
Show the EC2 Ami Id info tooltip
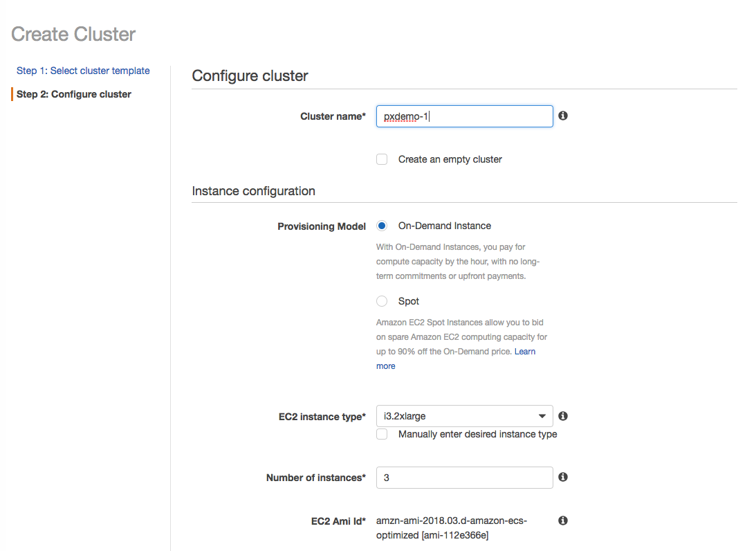562,520
